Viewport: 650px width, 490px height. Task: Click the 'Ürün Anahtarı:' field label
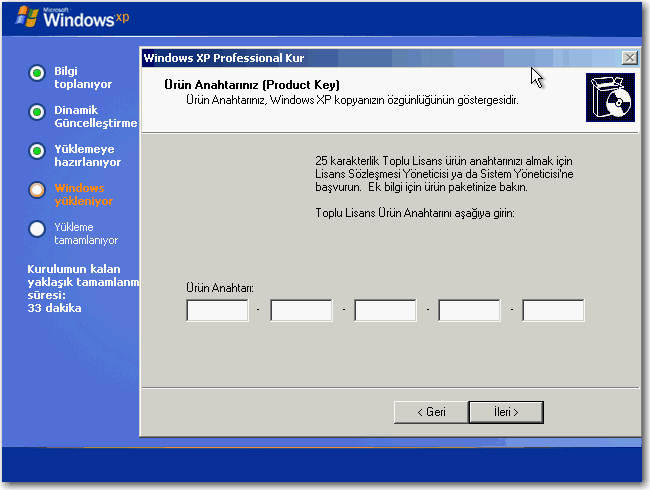(x=220, y=288)
